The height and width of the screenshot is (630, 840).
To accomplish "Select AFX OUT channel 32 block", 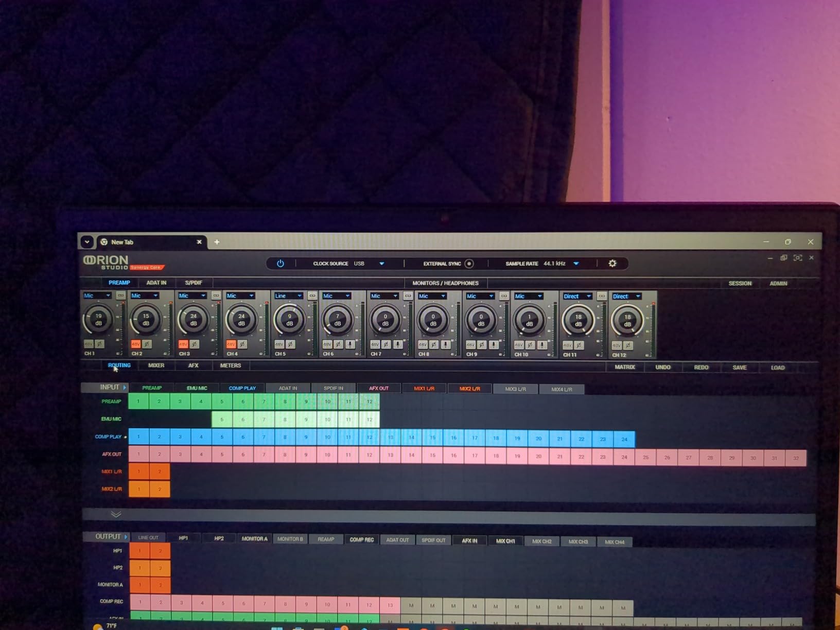I will point(796,458).
